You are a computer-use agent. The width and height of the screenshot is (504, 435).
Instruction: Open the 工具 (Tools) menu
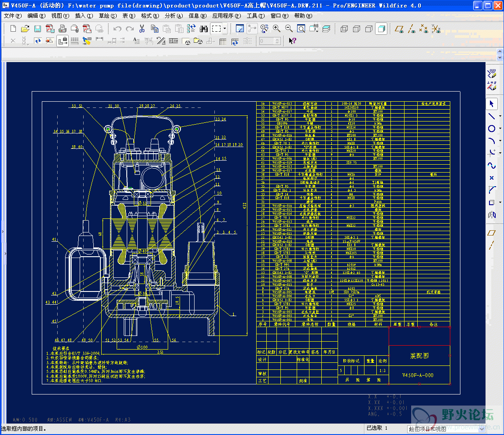[x=256, y=16]
